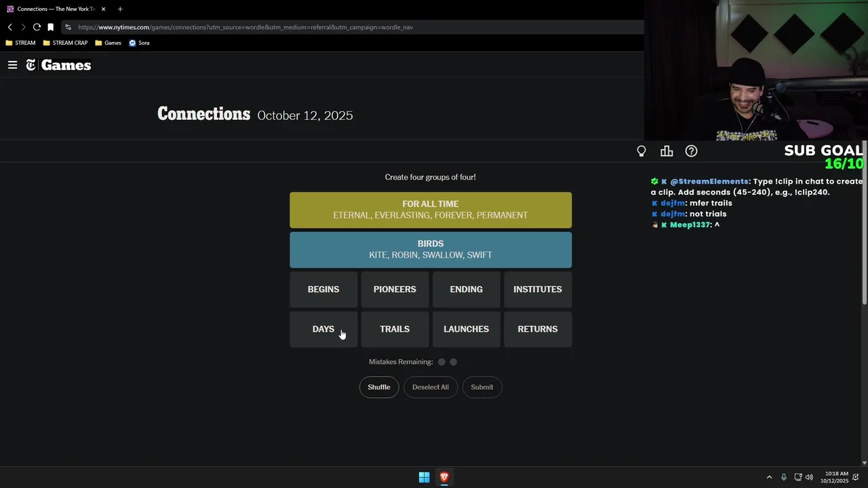Select the RETURNS tile
The height and width of the screenshot is (488, 868).
[538, 329]
